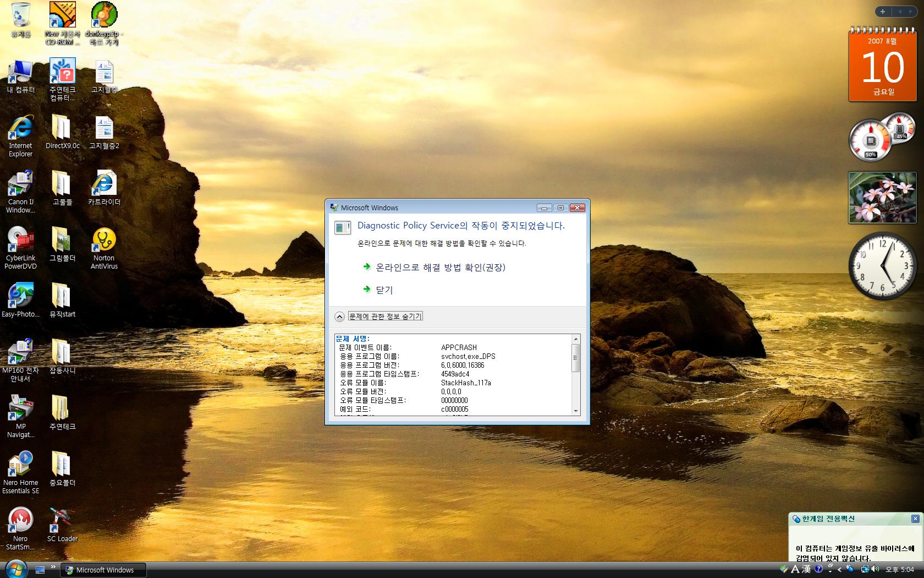
Task: Toggle the A Korean/English input mode
Action: (x=795, y=569)
